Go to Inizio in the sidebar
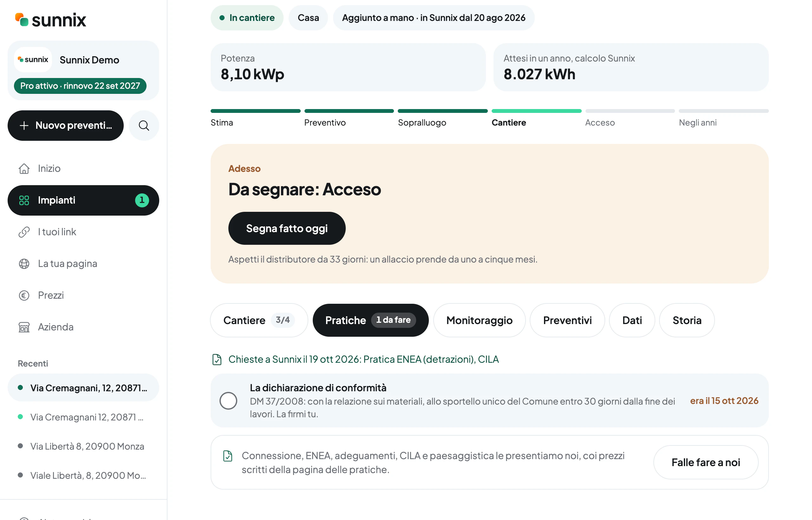The image size is (812, 520). (x=83, y=168)
